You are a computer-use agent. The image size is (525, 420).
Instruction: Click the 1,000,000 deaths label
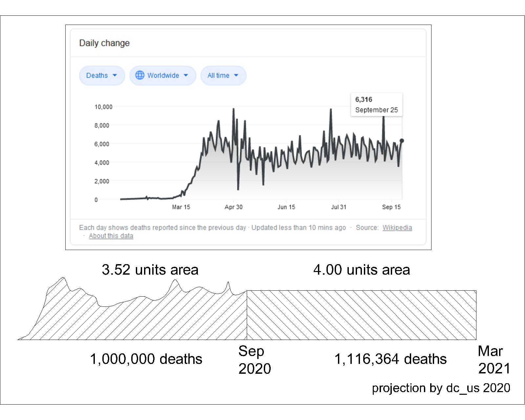click(146, 359)
